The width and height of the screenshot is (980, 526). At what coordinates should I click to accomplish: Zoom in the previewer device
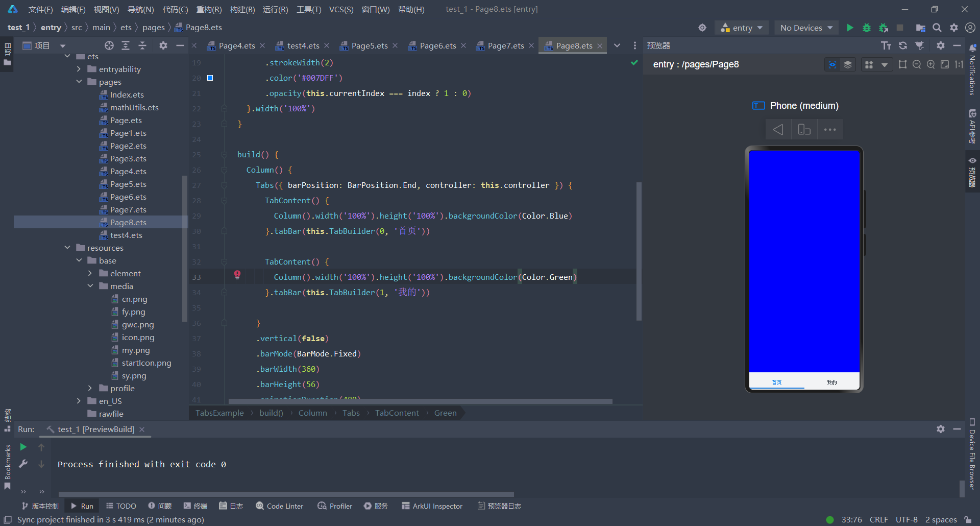pyautogui.click(x=930, y=64)
